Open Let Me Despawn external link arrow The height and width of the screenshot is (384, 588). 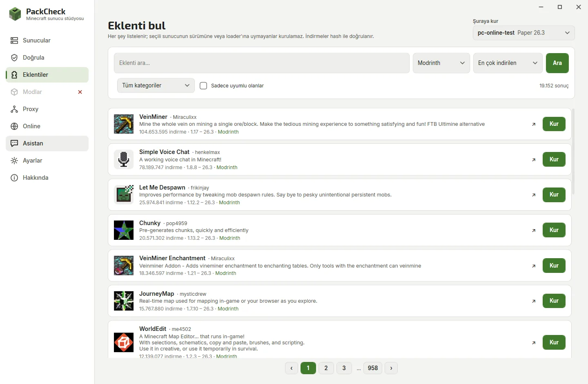(534, 195)
